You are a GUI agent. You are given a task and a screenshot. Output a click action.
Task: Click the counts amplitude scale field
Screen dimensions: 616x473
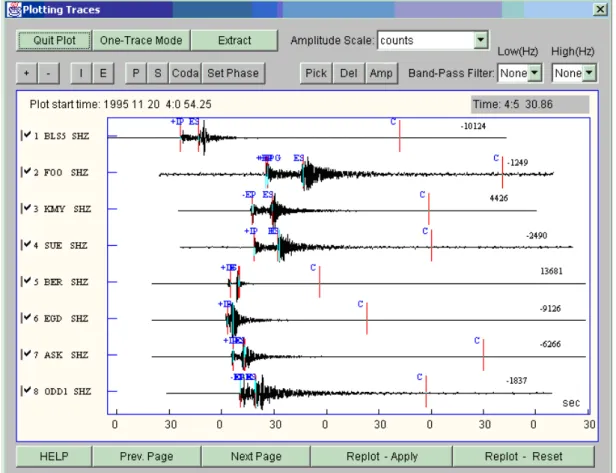pyautogui.click(x=425, y=40)
